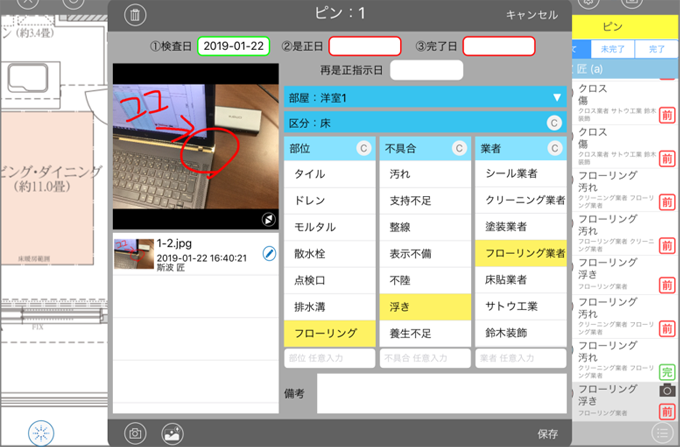Select タイル in 部位 list
This screenshot has width=680, height=448.
[x=330, y=174]
